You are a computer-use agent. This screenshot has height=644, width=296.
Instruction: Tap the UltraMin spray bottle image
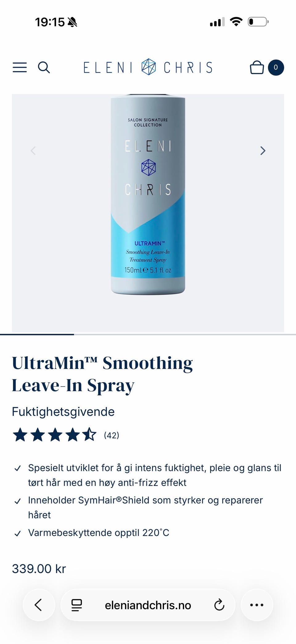click(x=148, y=194)
